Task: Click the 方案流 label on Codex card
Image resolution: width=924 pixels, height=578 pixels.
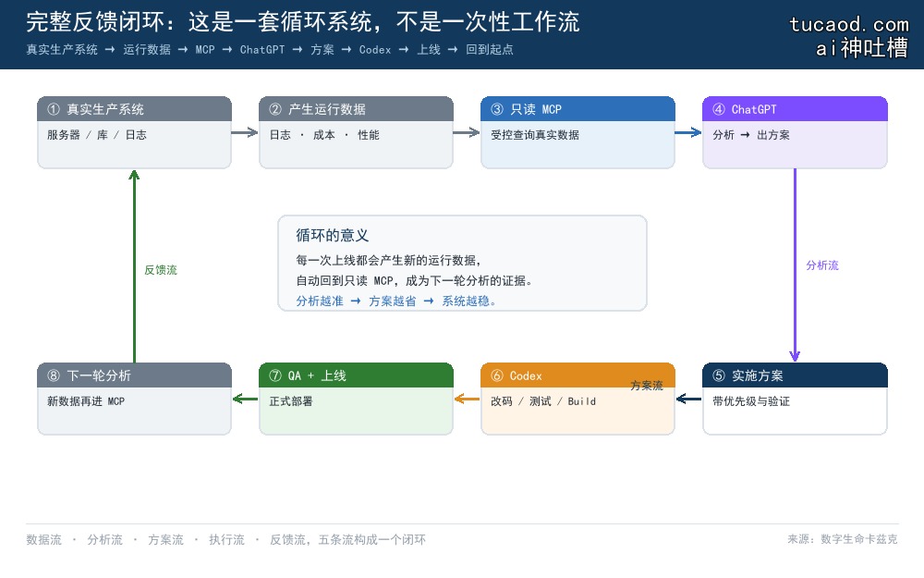Action: coord(647,386)
